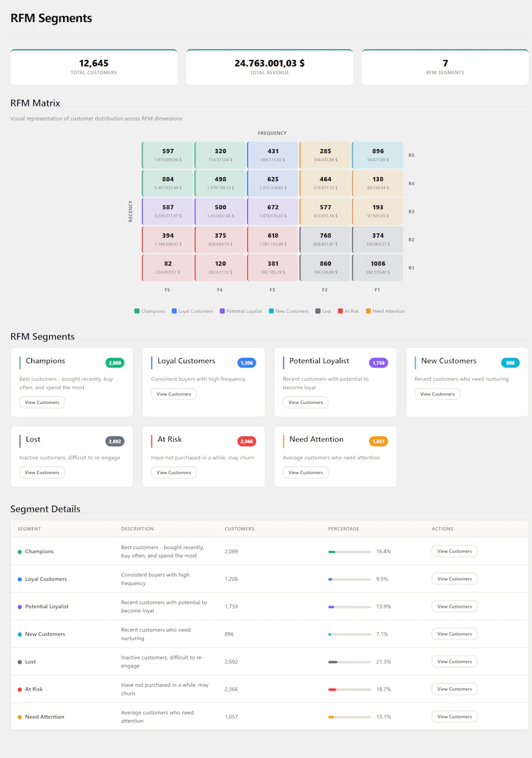
Task: Click matrix cell with 618 customers
Action: tap(273, 240)
